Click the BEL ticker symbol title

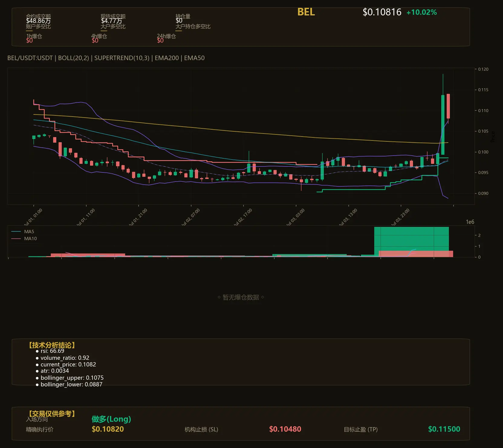pos(306,12)
